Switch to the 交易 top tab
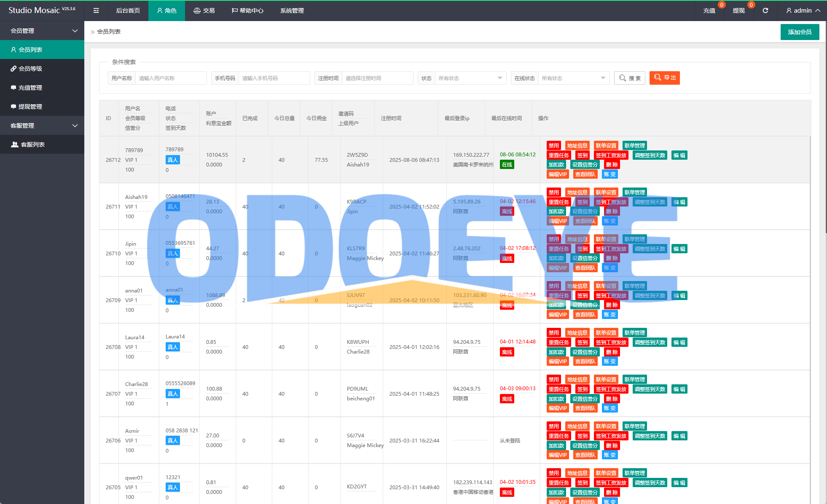This screenshot has width=827, height=504. tap(204, 11)
